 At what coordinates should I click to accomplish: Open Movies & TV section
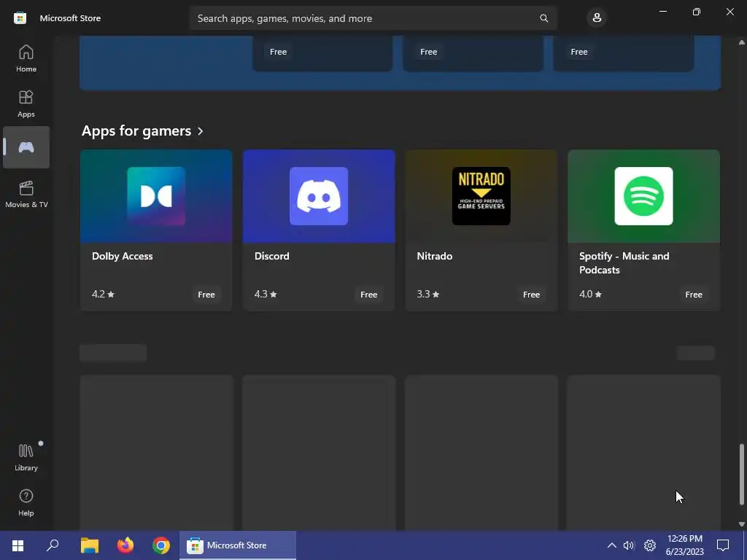coord(26,194)
